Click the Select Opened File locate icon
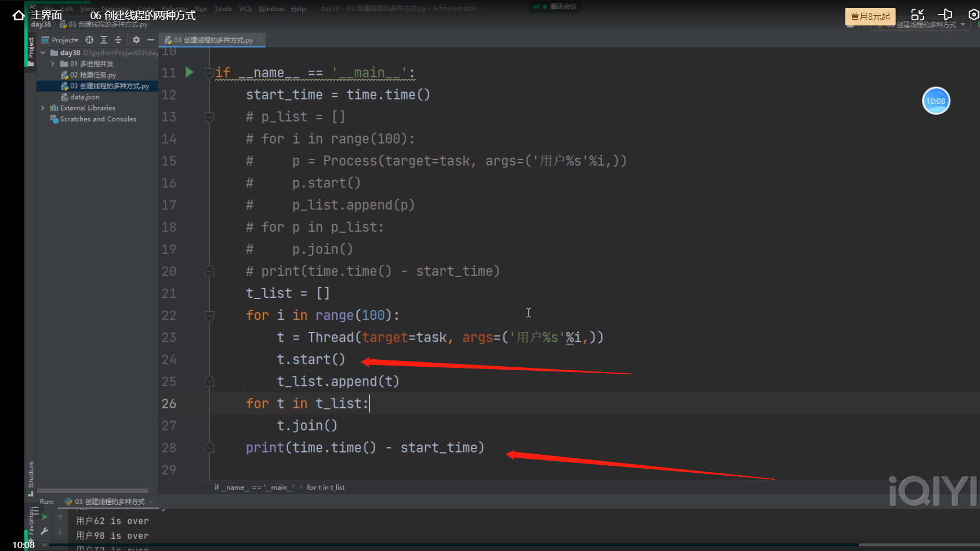 [x=89, y=40]
